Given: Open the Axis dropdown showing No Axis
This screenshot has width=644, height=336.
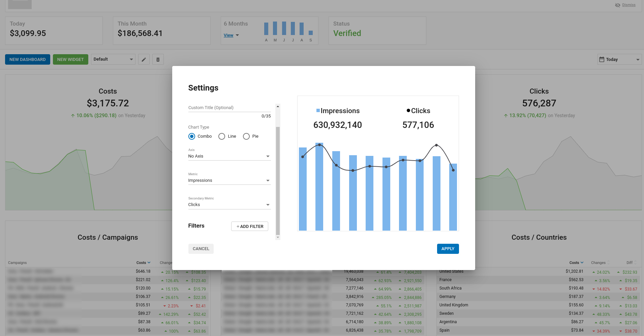Looking at the screenshot, I should [229, 156].
